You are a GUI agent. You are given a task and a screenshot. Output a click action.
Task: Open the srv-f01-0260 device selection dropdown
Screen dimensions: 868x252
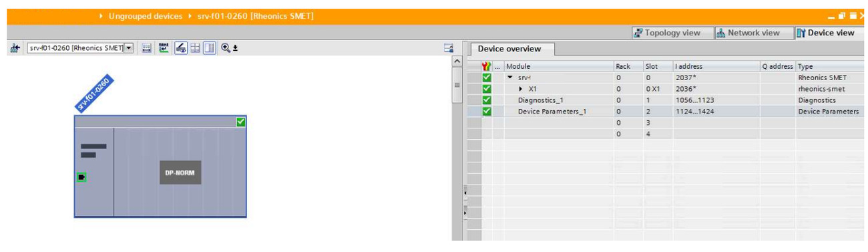point(130,48)
